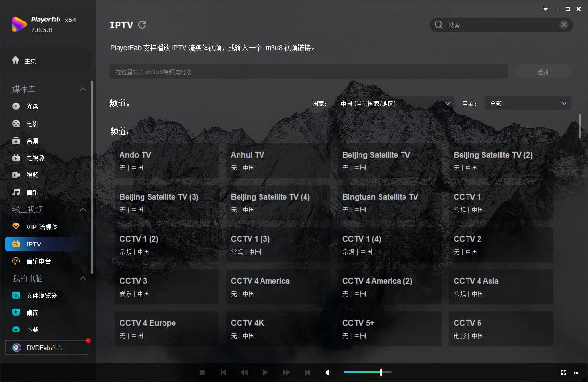
Task: Skip to previous track
Action: click(223, 372)
